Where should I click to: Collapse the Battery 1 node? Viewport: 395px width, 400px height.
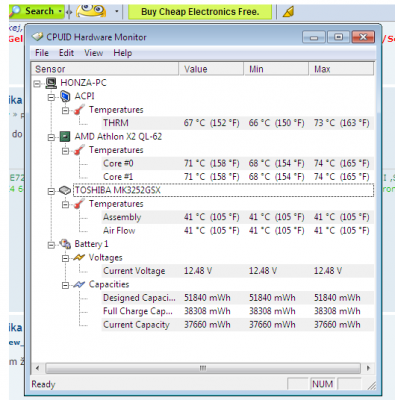click(x=51, y=245)
